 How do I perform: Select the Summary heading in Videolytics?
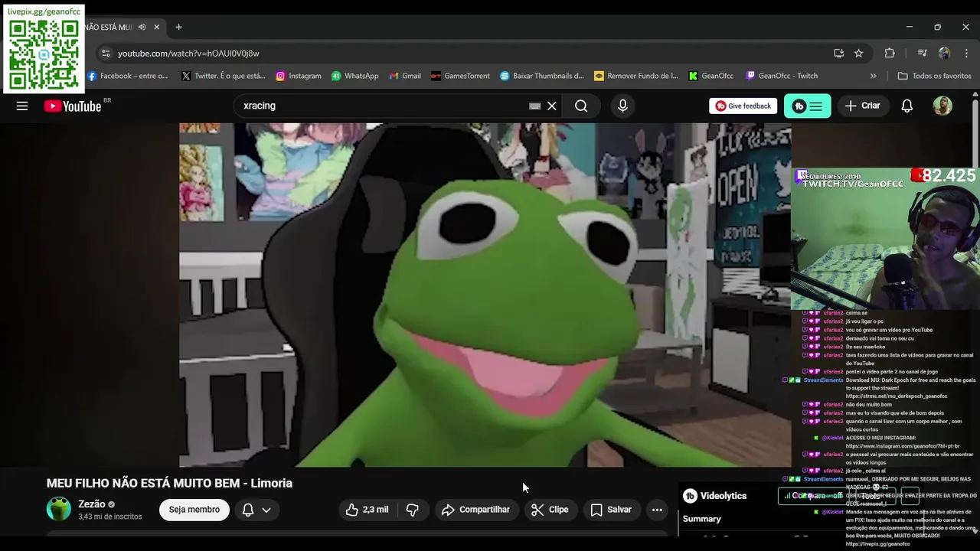[702, 519]
